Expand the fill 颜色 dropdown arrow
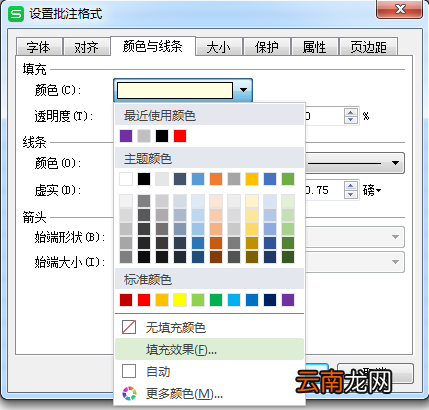The image size is (429, 410). [x=243, y=90]
